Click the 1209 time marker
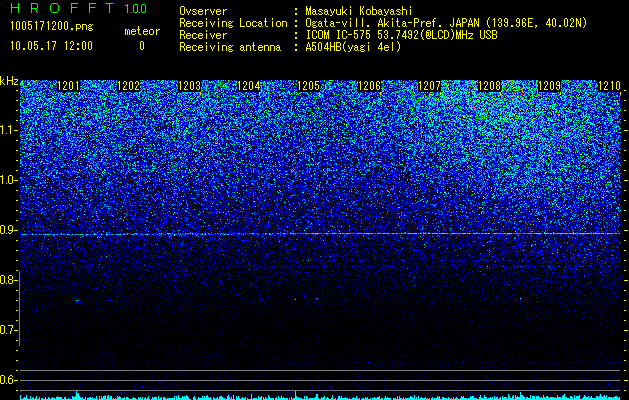The width and height of the screenshot is (629, 400). [x=549, y=86]
